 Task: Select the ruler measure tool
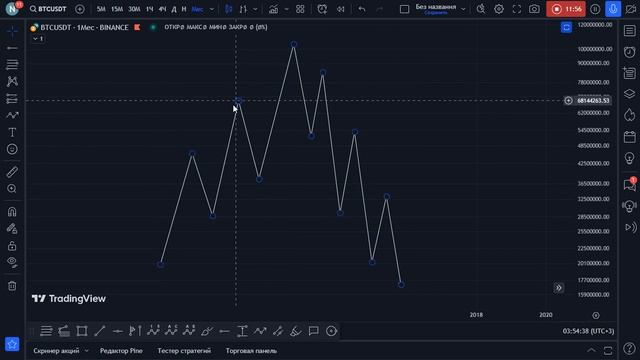click(x=12, y=172)
